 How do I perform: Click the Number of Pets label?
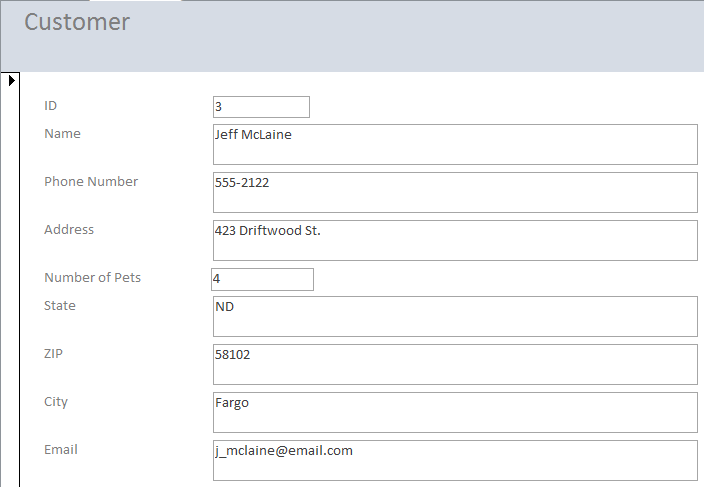coord(92,277)
